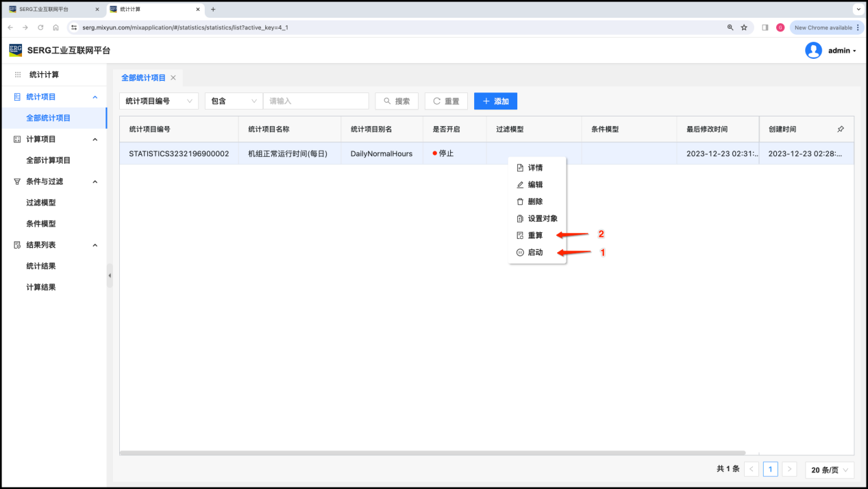868x489 pixels.
Task: Open the 统计项目编号 field dropdown
Action: click(159, 101)
